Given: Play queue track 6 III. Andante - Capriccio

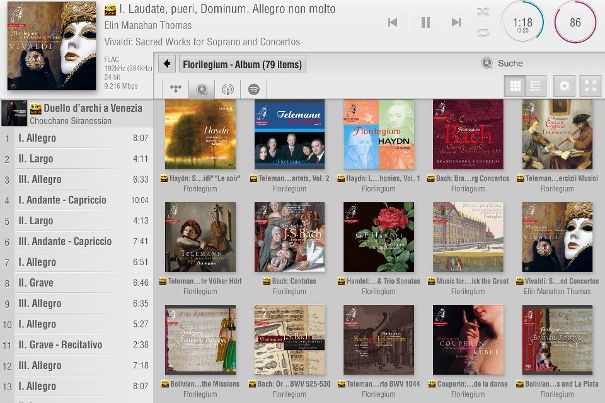Looking at the screenshot, I should (76, 241).
